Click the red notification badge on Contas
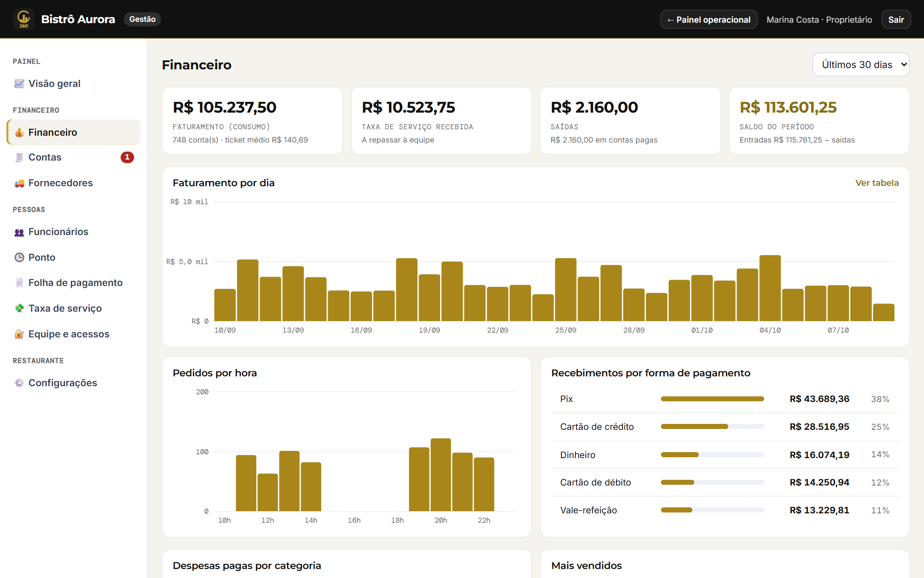The height and width of the screenshot is (578, 924). pos(127,157)
